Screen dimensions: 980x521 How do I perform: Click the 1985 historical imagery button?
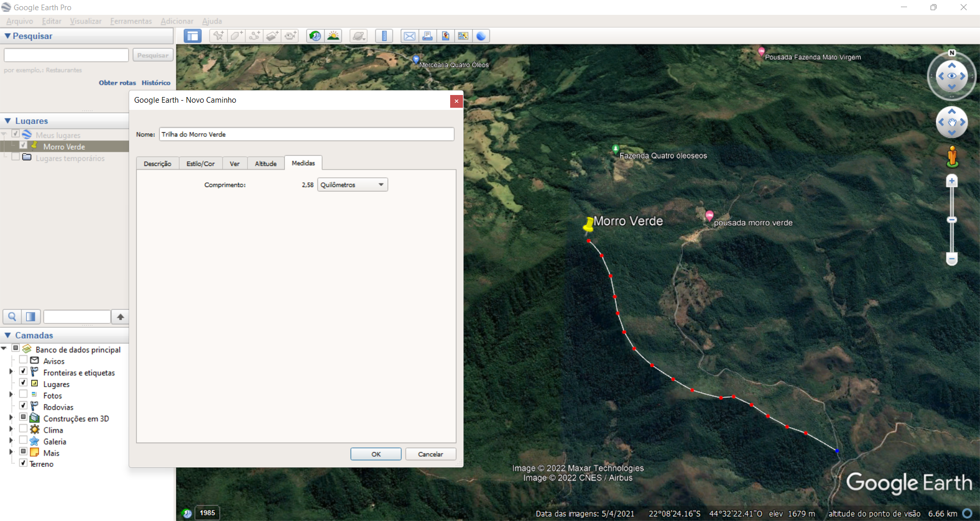207,513
